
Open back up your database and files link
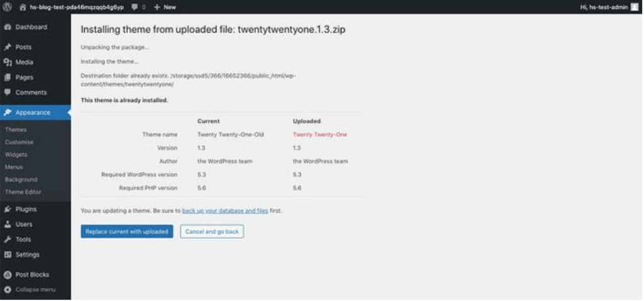pos(225,211)
